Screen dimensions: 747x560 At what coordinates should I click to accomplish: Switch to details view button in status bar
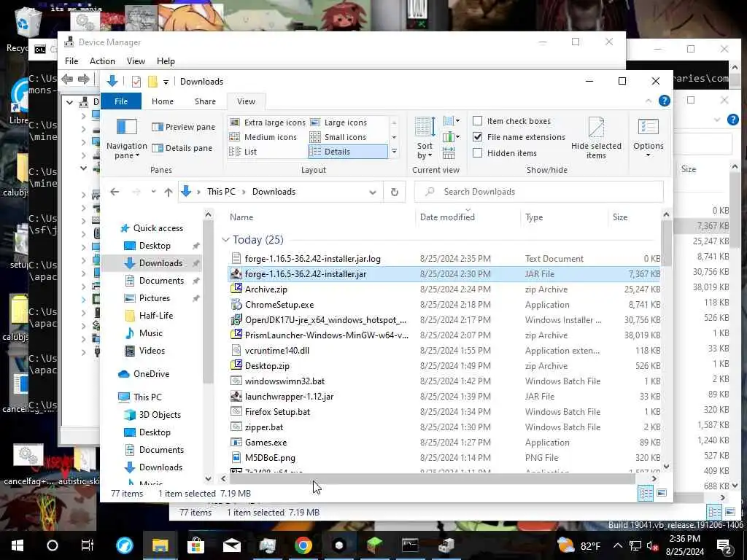pyautogui.click(x=645, y=494)
